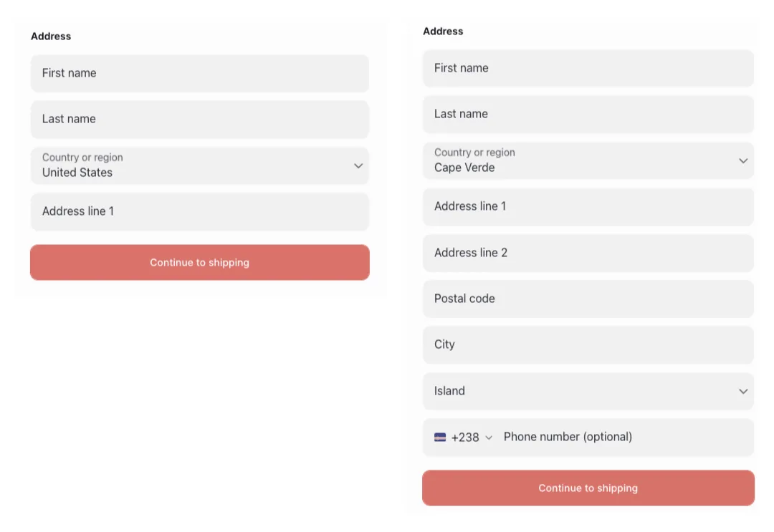Click the chevron on the US country field
774x532 pixels.
(358, 165)
